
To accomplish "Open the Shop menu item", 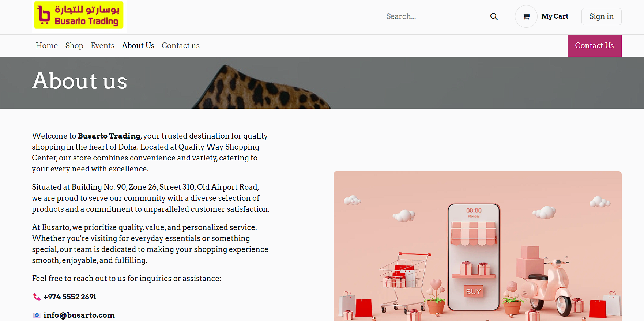I will [74, 46].
